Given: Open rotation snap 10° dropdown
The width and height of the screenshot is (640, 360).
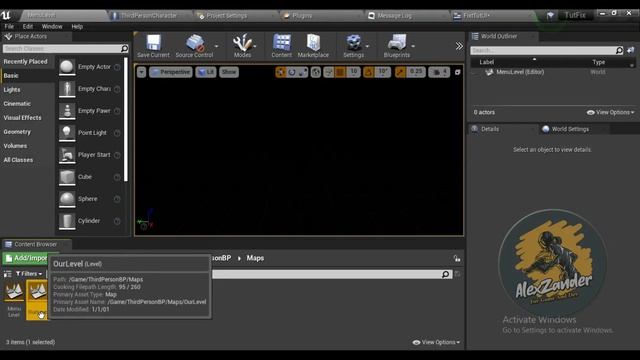Looking at the screenshot, I should [383, 72].
